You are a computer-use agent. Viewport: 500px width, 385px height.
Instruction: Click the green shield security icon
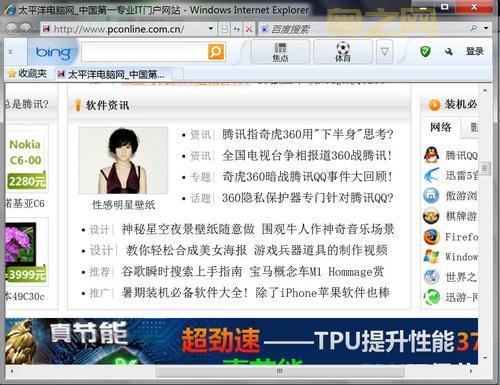425,51
